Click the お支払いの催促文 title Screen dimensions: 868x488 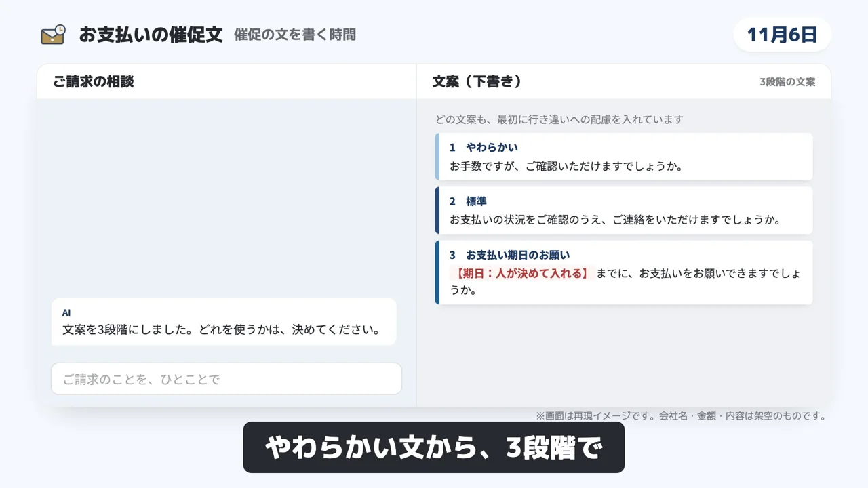pyautogui.click(x=151, y=35)
